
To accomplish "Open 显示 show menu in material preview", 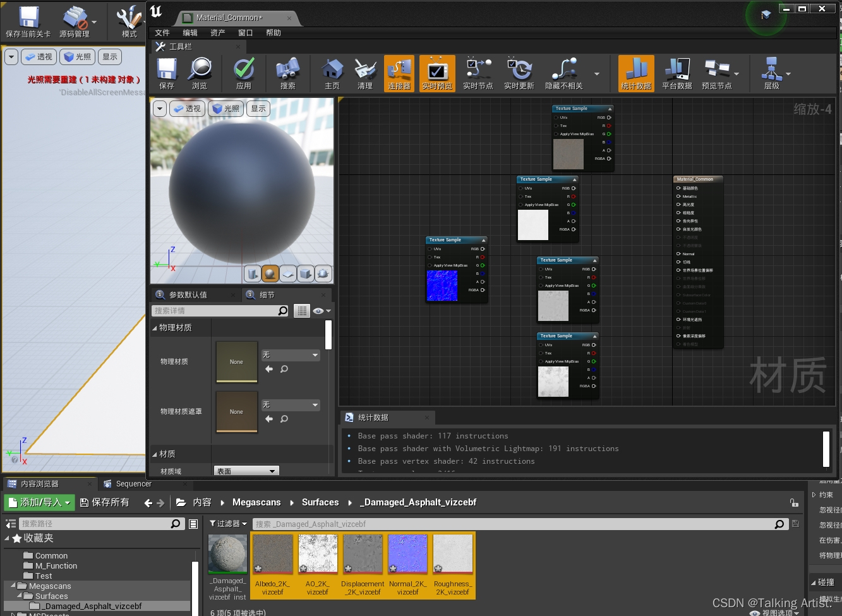I will tap(258, 109).
